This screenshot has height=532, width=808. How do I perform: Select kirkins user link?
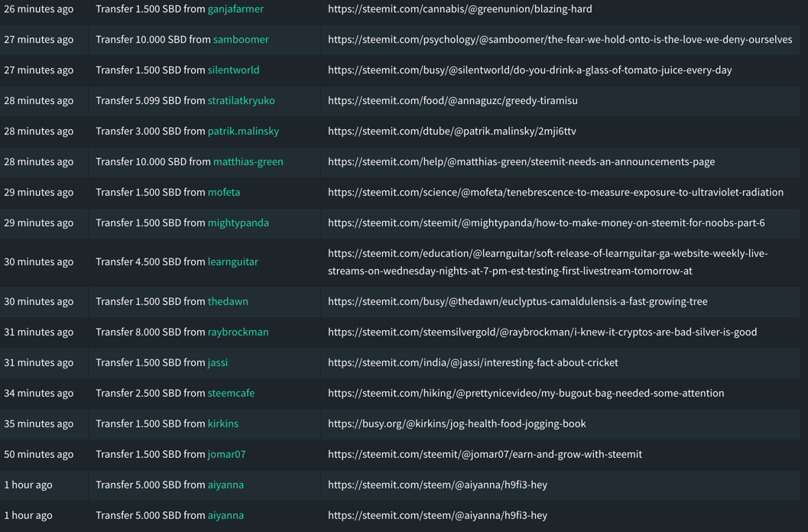222,424
